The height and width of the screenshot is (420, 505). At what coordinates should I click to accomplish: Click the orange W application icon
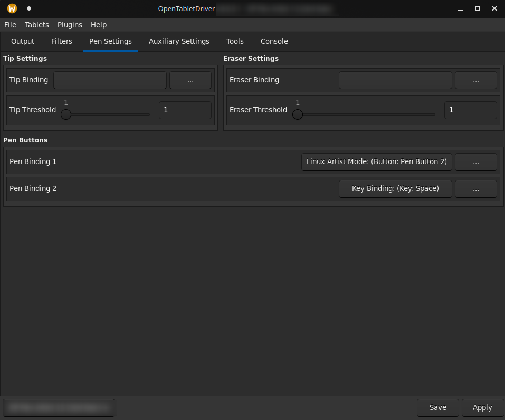tap(12, 8)
